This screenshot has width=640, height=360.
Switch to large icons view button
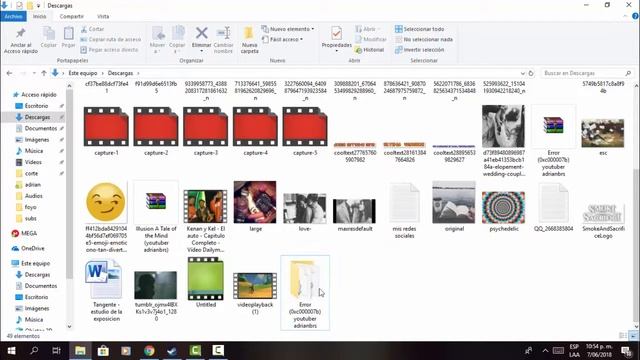[633, 336]
